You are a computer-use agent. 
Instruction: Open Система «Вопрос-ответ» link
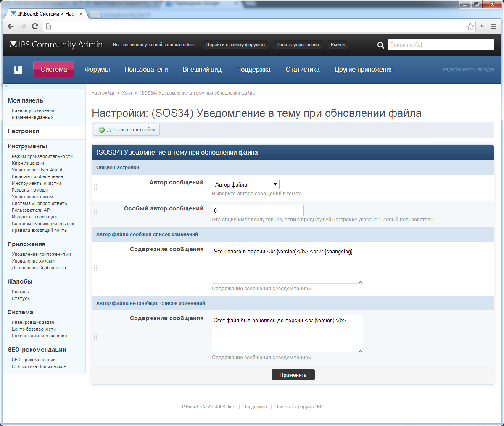coord(39,204)
